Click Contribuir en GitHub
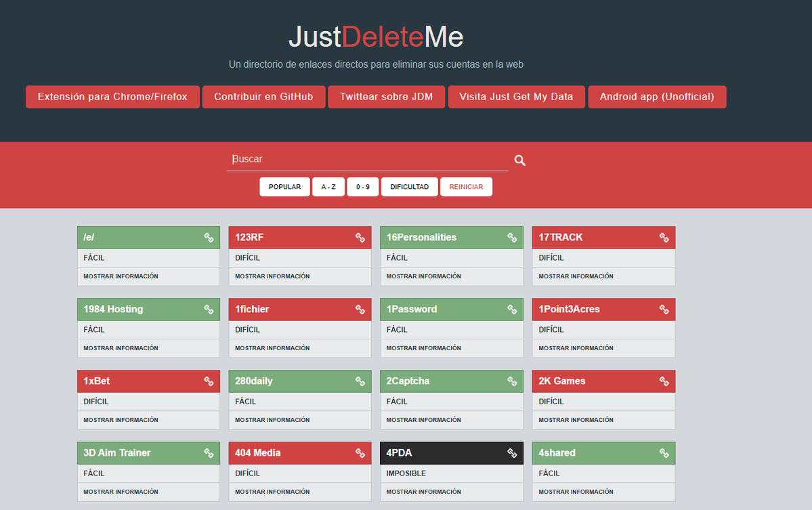This screenshot has width=812, height=510. click(x=263, y=97)
